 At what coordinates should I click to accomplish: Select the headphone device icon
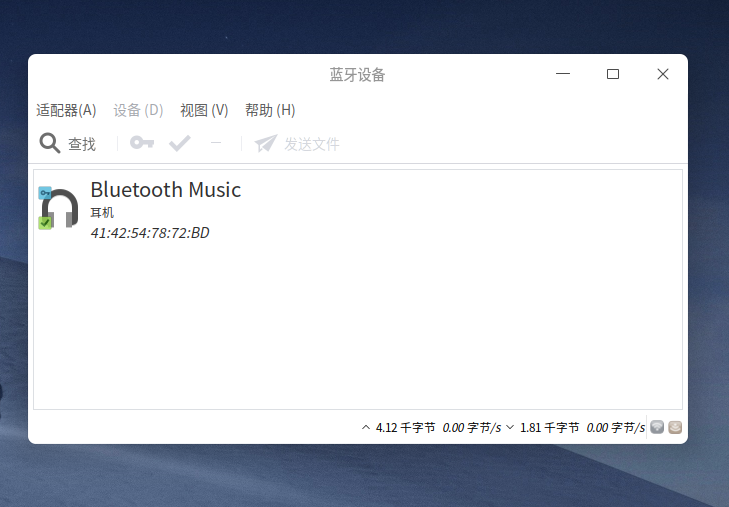(60, 208)
